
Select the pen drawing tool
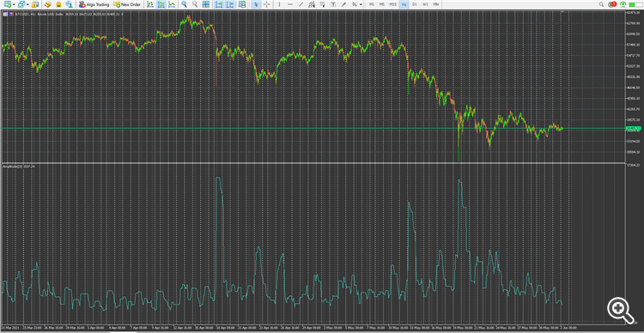[x=343, y=4]
